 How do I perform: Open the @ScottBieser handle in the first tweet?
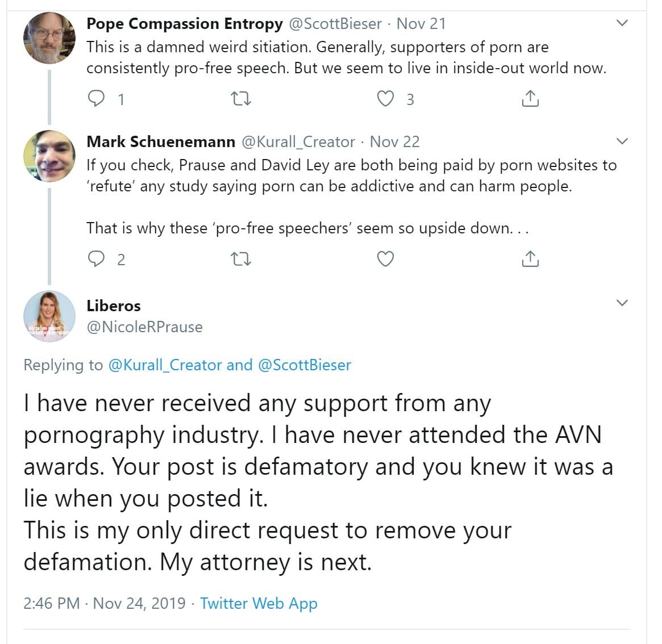[x=335, y=24]
